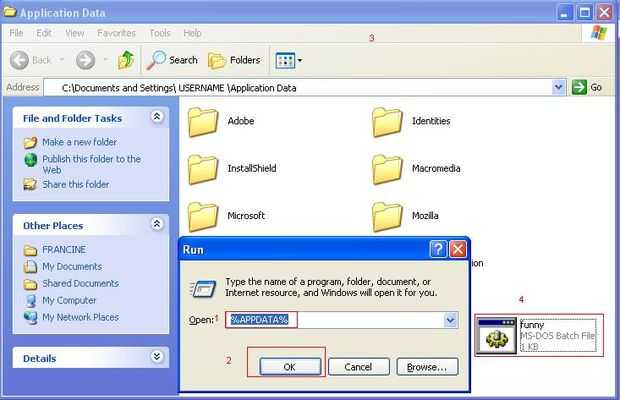
Task: Collapse Other Places panel
Action: click(157, 224)
